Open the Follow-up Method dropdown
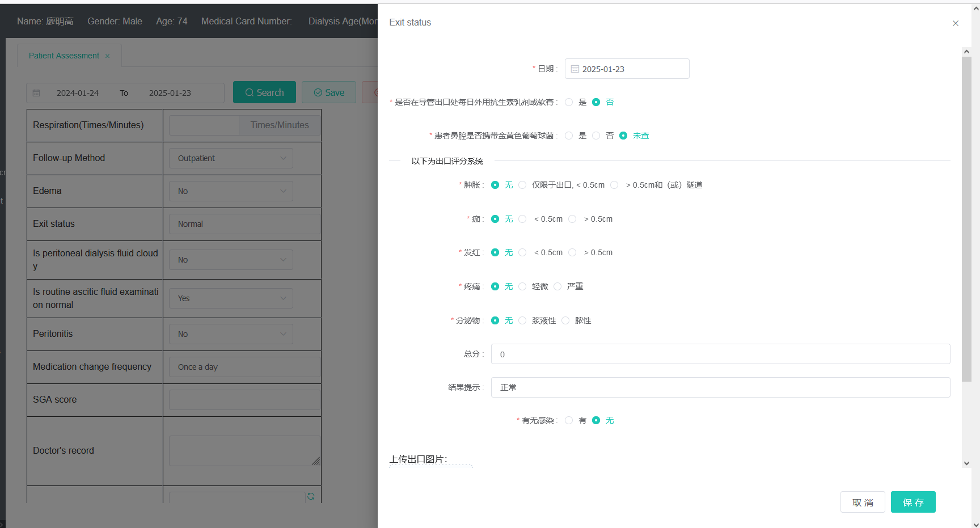The width and height of the screenshot is (980, 528). [231, 158]
